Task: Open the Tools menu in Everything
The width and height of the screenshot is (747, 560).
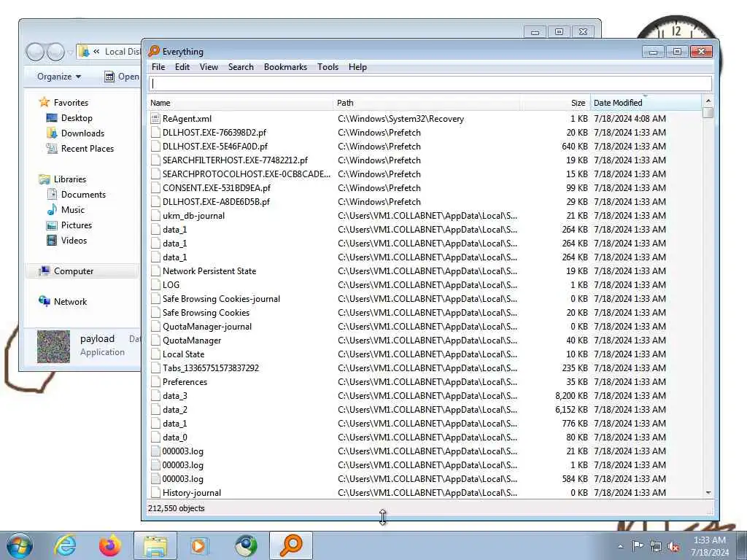Action: pyautogui.click(x=328, y=67)
